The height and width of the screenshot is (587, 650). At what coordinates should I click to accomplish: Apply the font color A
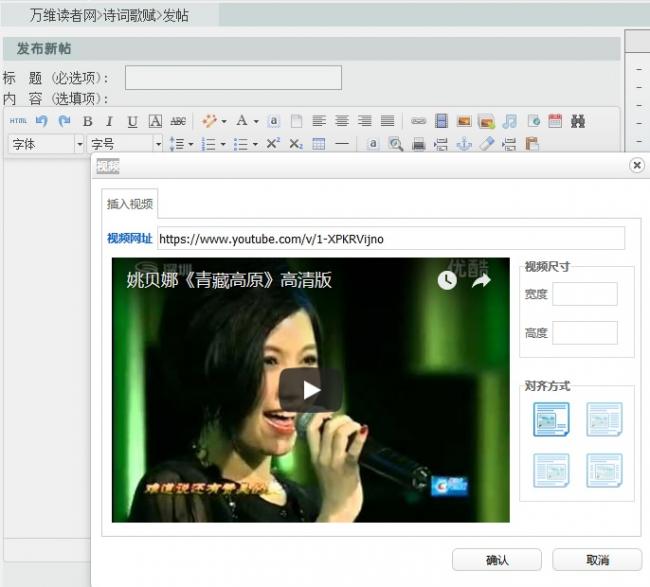[242, 121]
